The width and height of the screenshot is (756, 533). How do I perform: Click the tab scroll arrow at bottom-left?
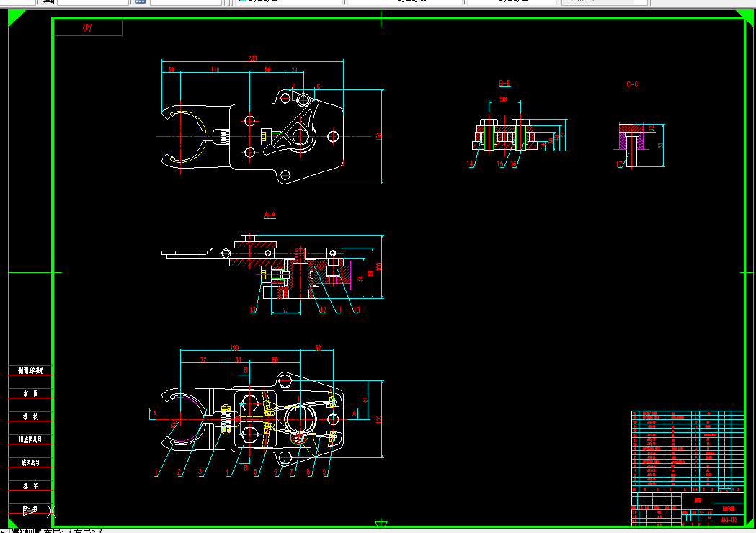(4, 531)
